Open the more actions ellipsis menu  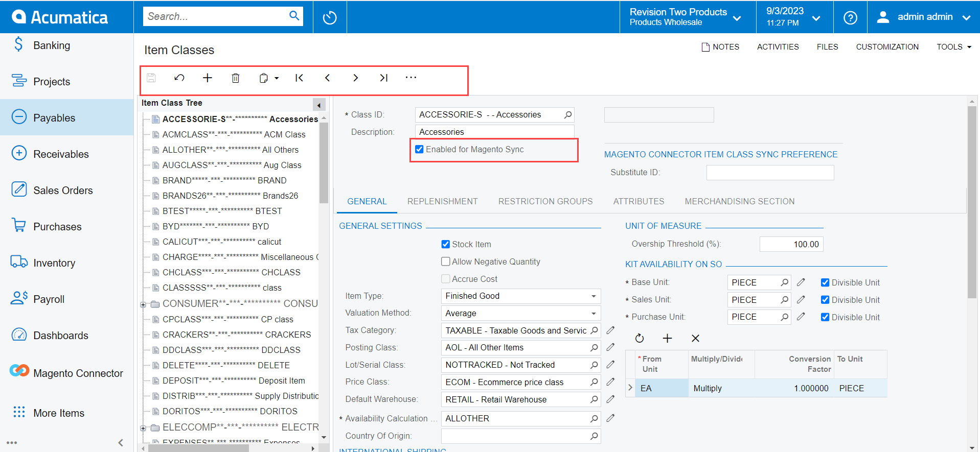point(411,78)
